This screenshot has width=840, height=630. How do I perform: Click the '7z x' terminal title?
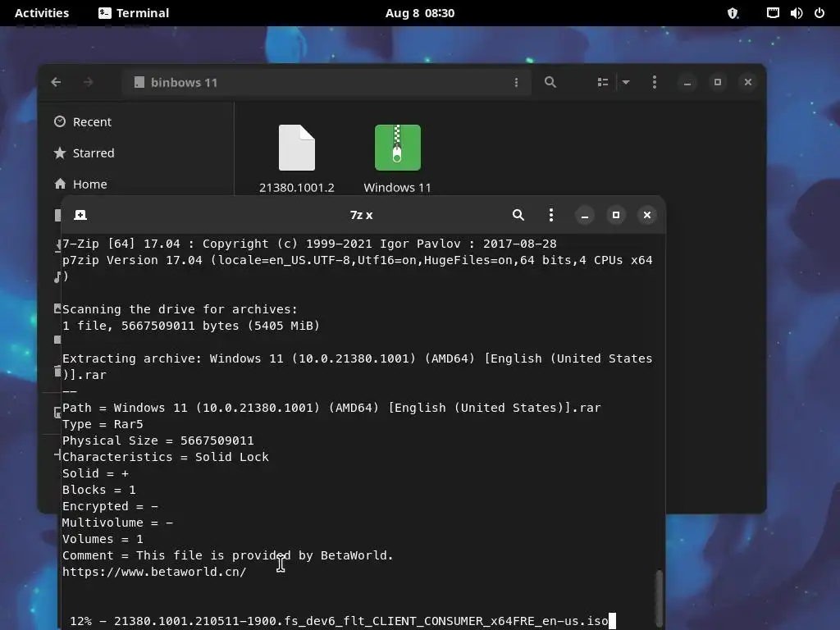pos(361,215)
